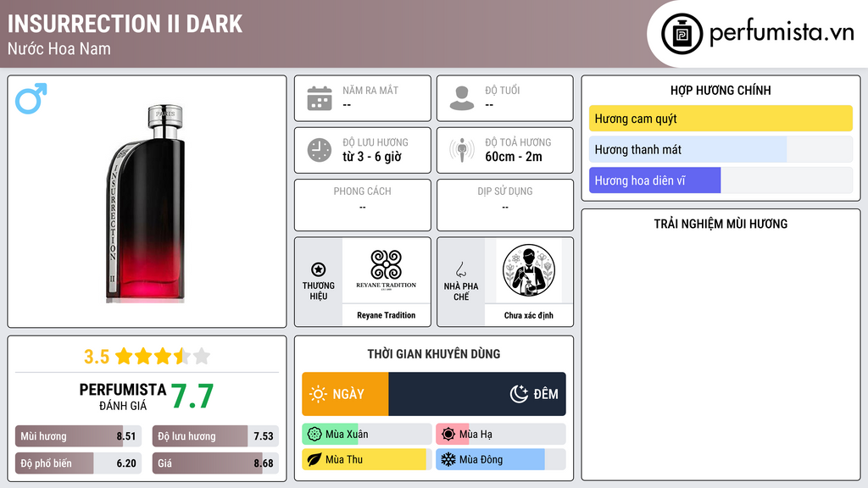Click the Hương cam quýt accord bar
The image size is (868, 488).
(721, 119)
